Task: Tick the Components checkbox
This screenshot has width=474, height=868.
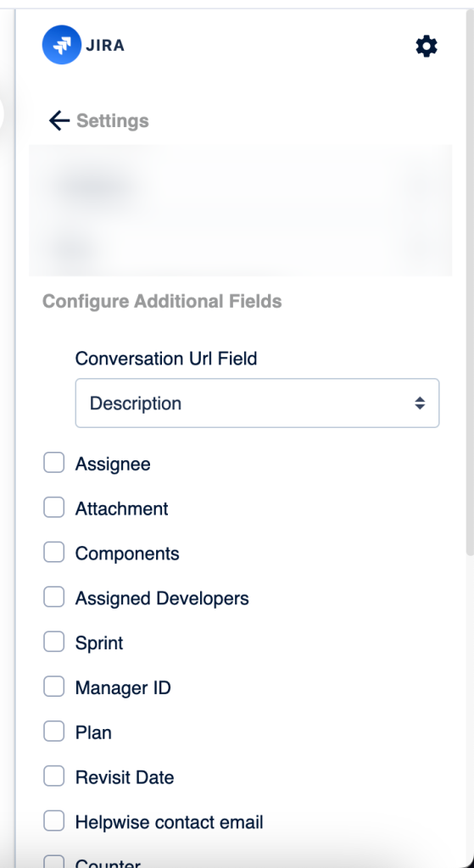Action: pyautogui.click(x=53, y=553)
